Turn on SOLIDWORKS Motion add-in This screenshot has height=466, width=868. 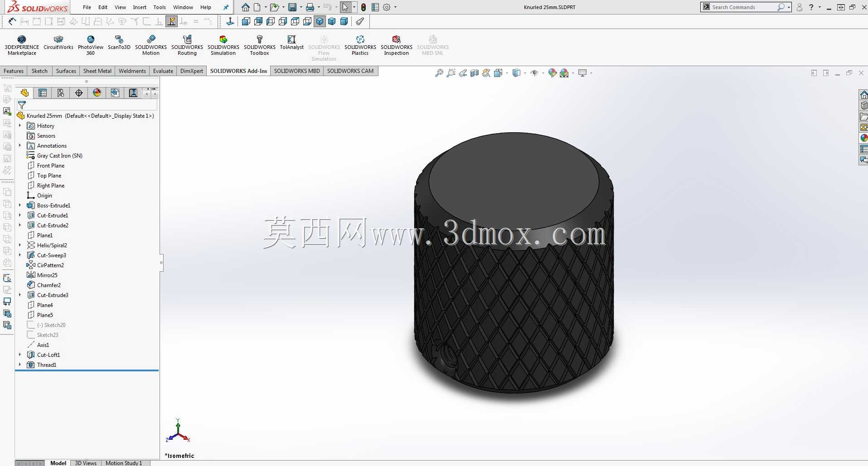(x=151, y=45)
